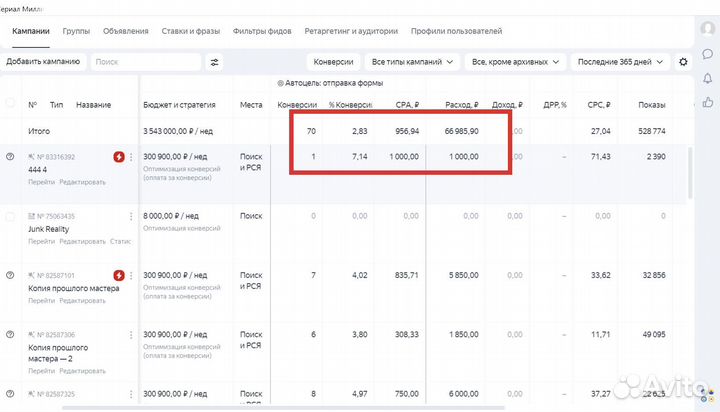Click the thumbs-up feedback icon

tap(708, 102)
